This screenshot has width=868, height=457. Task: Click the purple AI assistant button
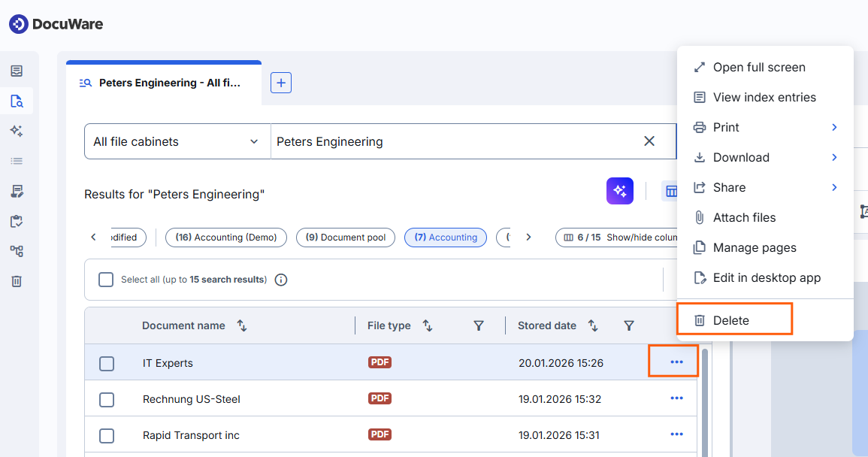619,191
